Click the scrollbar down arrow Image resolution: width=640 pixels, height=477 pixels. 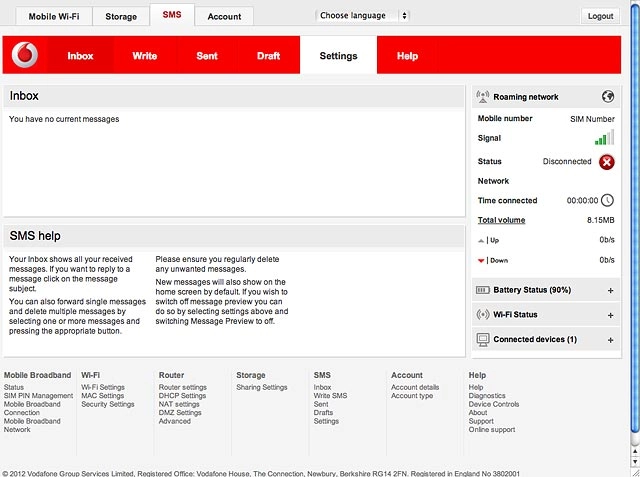[635, 461]
